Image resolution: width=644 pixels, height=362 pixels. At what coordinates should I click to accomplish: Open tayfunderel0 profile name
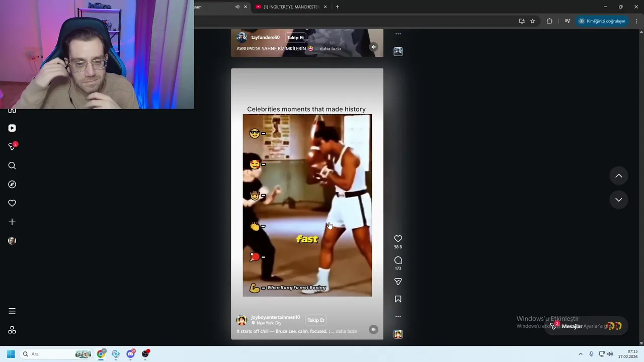265,38
